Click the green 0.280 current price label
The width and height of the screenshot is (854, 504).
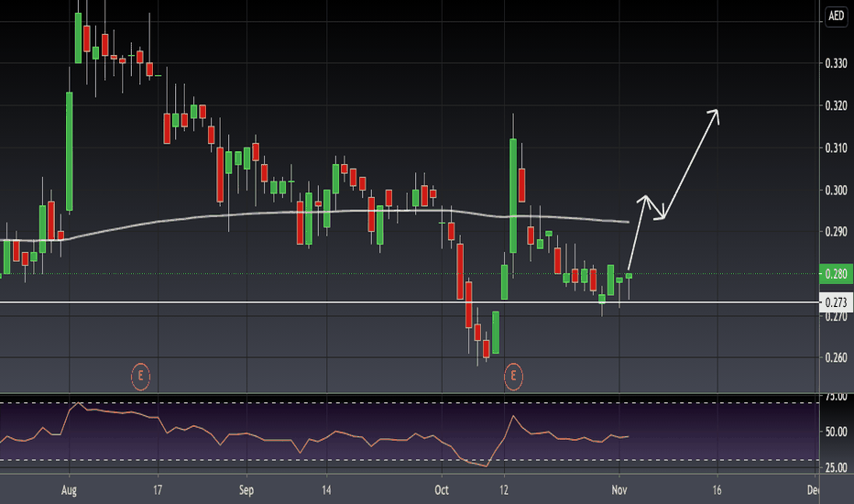click(x=836, y=273)
